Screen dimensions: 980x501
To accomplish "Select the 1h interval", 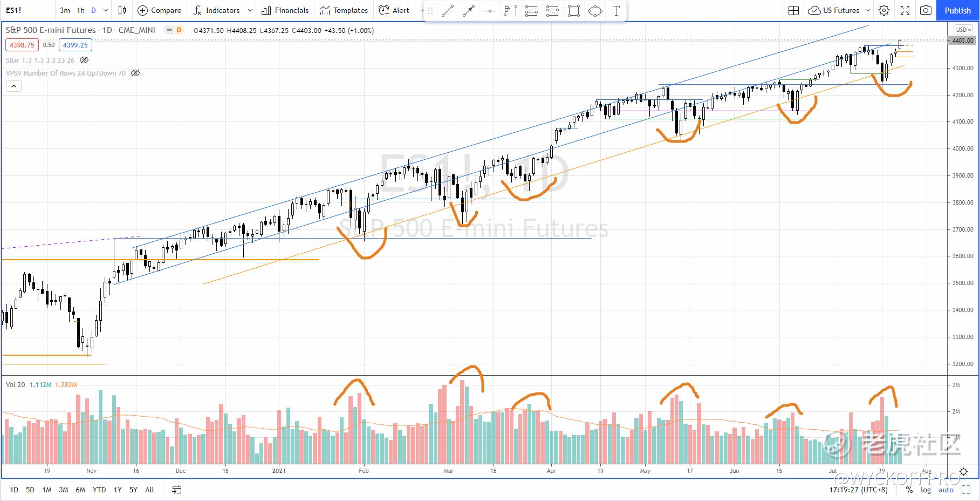I will [x=80, y=10].
